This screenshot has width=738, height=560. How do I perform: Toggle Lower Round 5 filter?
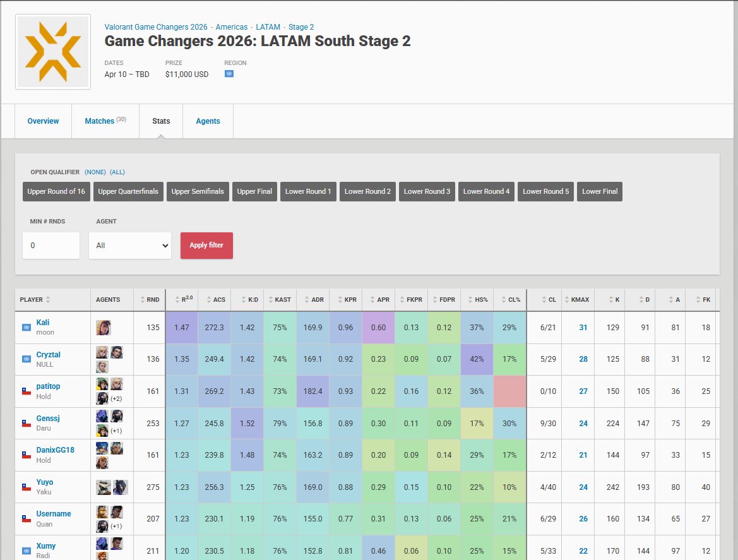click(x=545, y=191)
